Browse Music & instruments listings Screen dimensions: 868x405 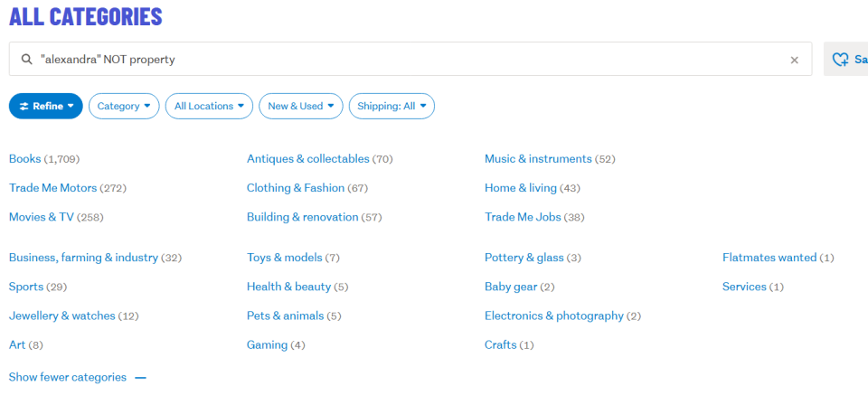tap(538, 159)
